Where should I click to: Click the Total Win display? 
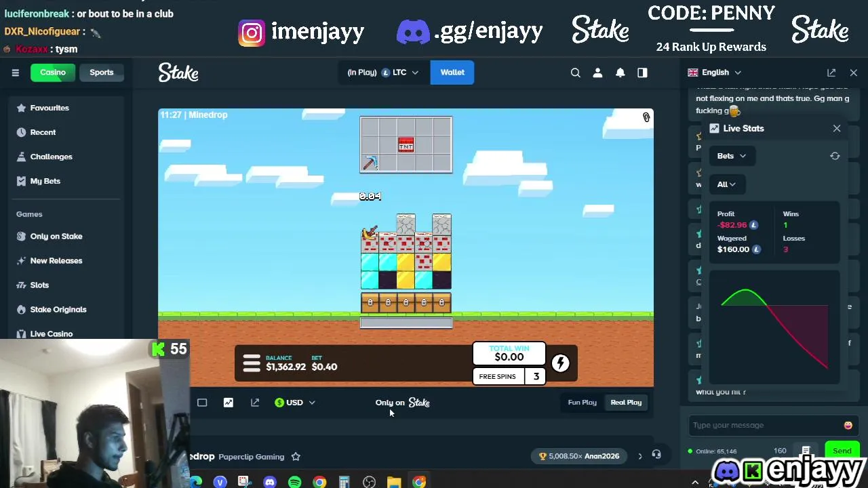(509, 353)
